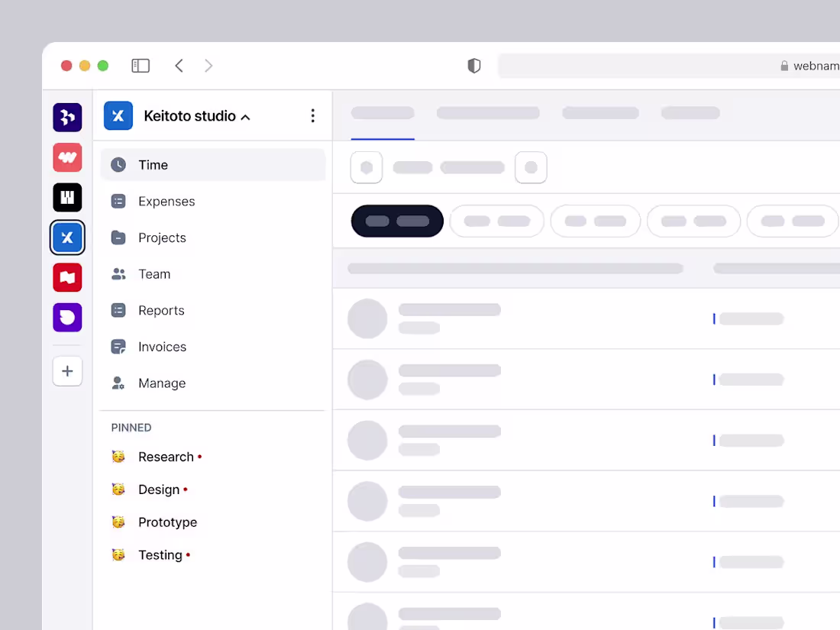Click the list icon beside Expenses
840x630 pixels.
[118, 202]
